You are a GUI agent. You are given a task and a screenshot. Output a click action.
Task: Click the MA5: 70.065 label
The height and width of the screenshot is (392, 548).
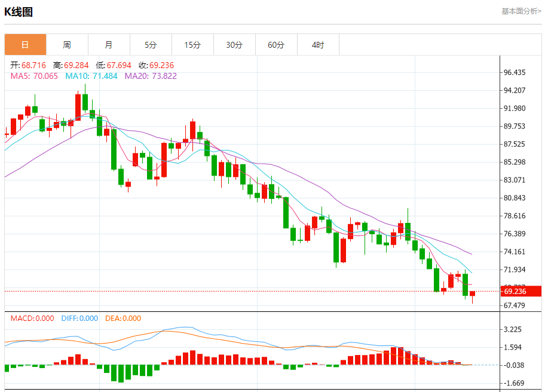(34, 76)
